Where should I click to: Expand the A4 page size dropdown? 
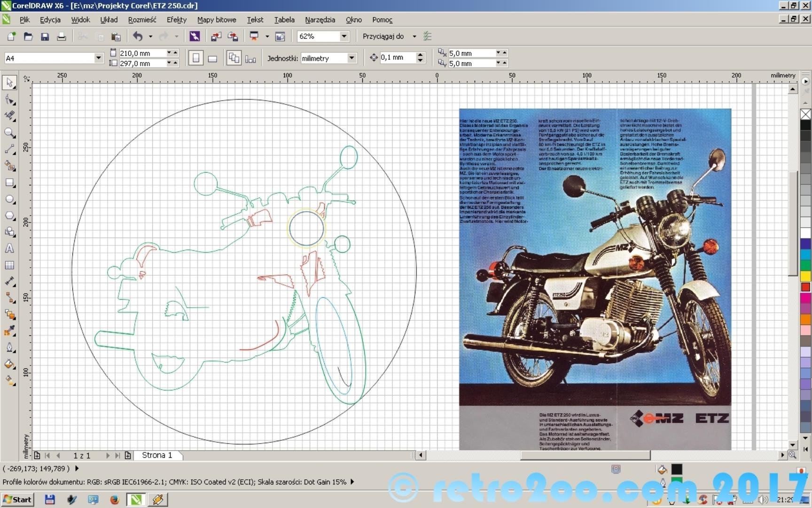98,58
